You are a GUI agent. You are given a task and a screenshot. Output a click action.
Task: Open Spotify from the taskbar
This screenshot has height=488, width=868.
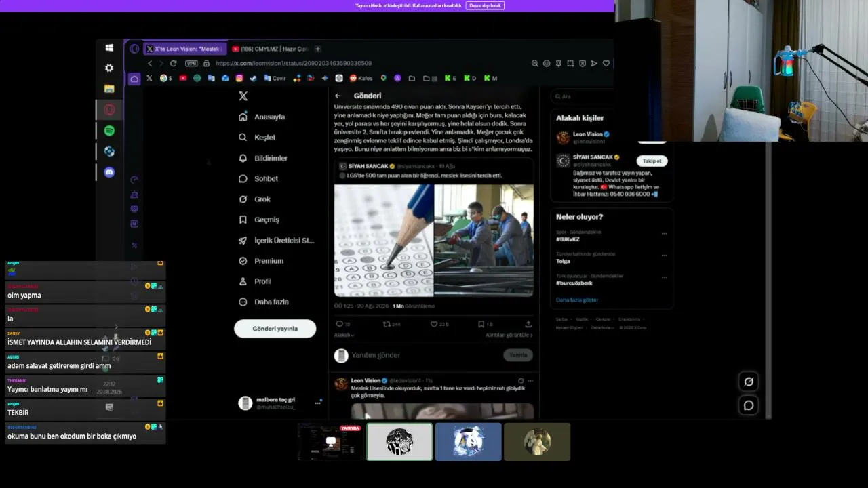109,131
